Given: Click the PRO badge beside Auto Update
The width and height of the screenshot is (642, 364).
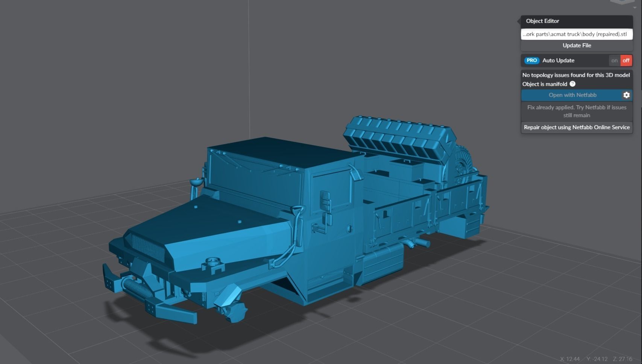Looking at the screenshot, I should (x=532, y=60).
